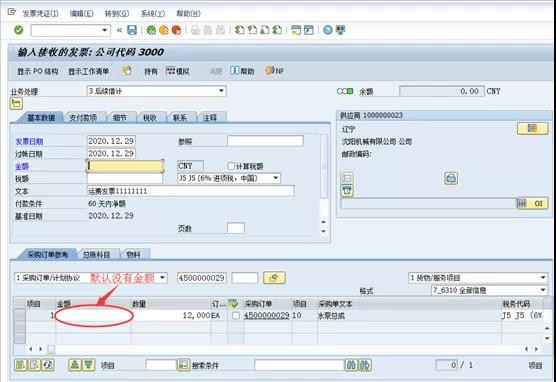Click the yellow icon below 业务处理
This screenshot has height=382, width=556.
coord(16,104)
